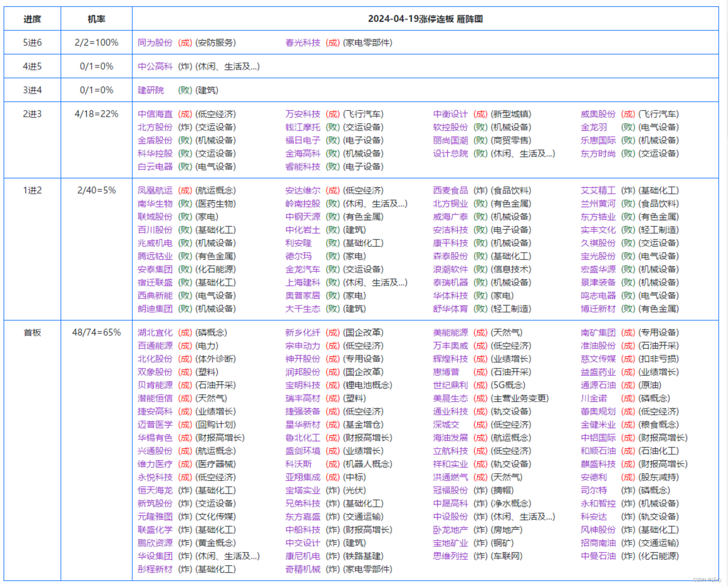This screenshot has width=728, height=586.
Task: Click the 博迁新材 stock link
Action: click(598, 309)
